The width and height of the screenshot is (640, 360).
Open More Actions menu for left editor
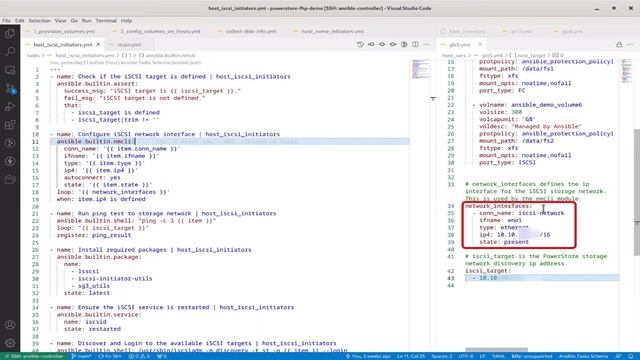pyautogui.click(x=426, y=44)
